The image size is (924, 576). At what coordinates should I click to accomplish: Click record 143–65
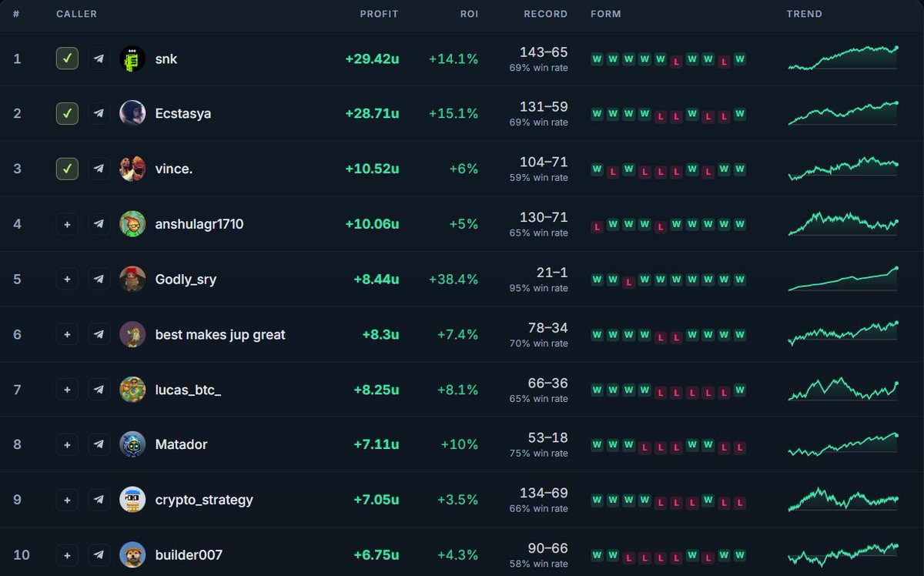tap(544, 52)
